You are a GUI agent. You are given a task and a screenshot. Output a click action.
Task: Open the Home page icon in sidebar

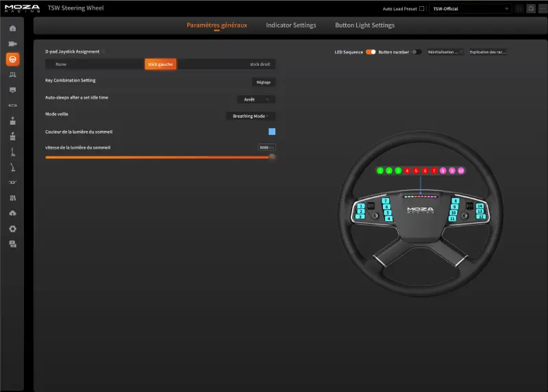(x=12, y=28)
